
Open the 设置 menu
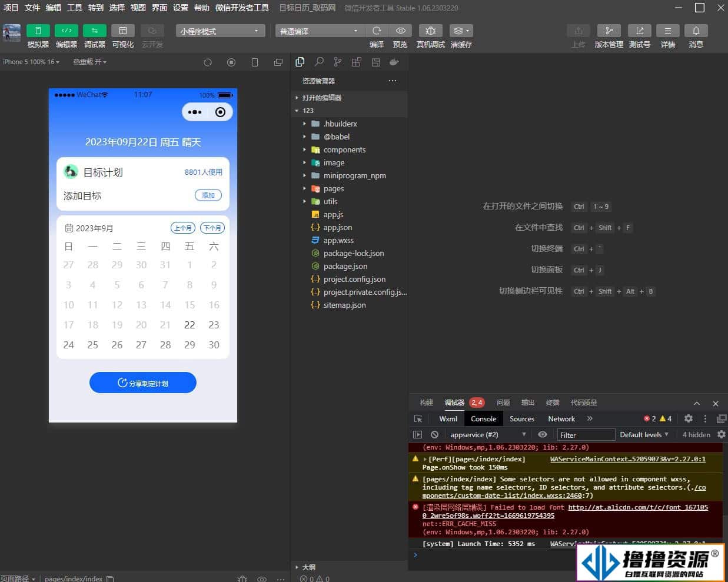click(x=181, y=8)
